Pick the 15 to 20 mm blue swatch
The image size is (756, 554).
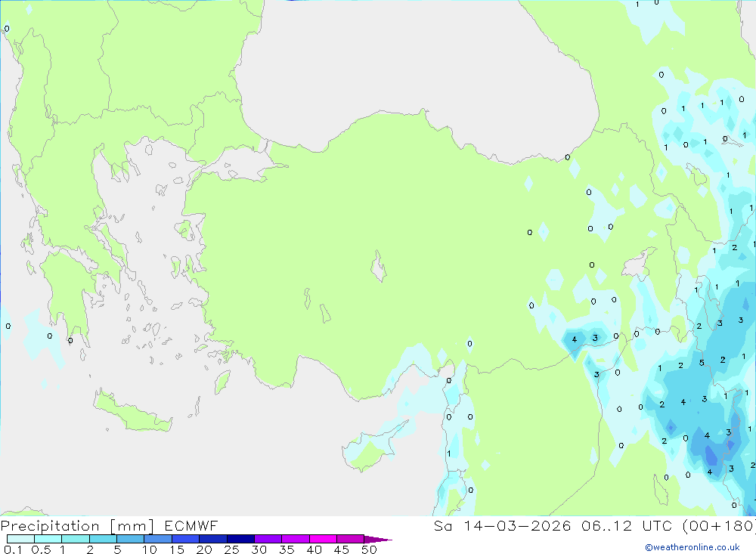[186, 539]
